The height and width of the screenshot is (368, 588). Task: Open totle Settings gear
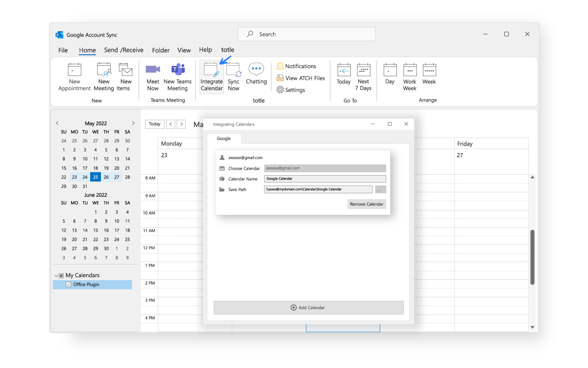pyautogui.click(x=291, y=90)
